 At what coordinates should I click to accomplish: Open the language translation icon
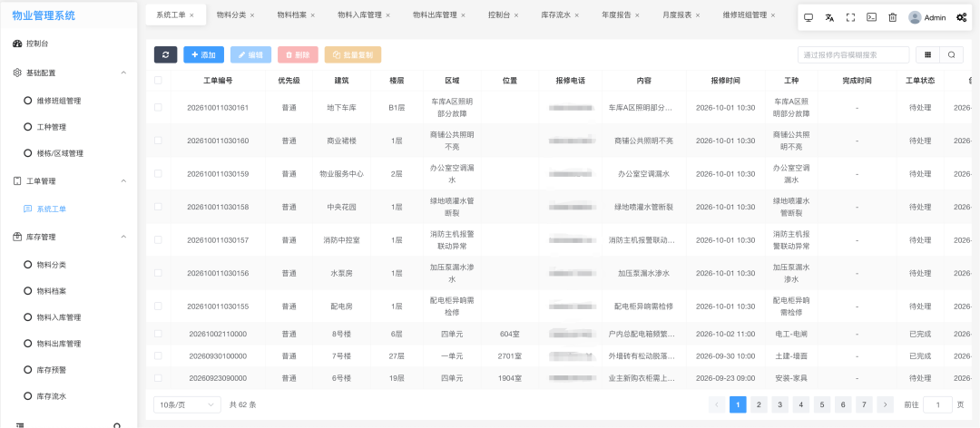coord(829,17)
